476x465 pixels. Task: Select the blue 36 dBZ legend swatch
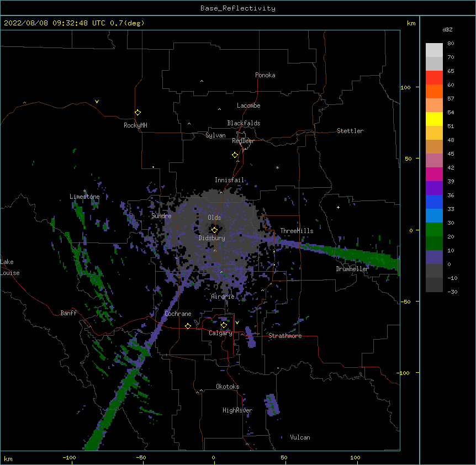[x=434, y=202]
